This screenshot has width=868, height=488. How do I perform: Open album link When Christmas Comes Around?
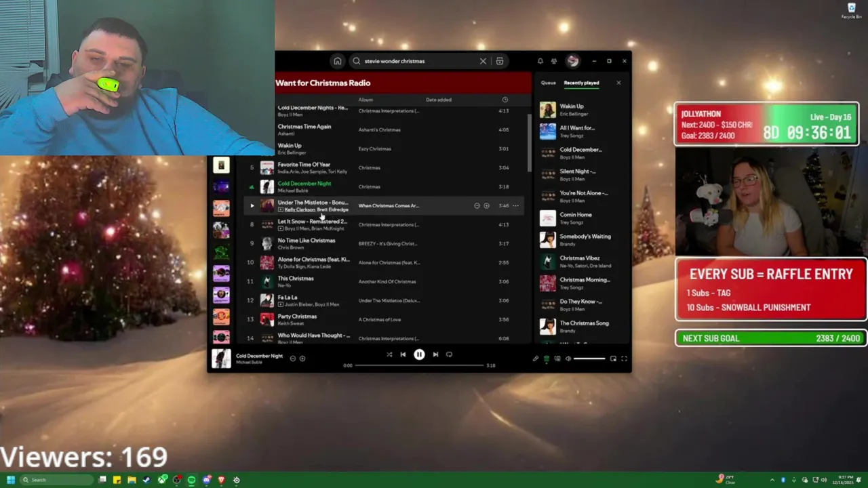pyautogui.click(x=389, y=205)
